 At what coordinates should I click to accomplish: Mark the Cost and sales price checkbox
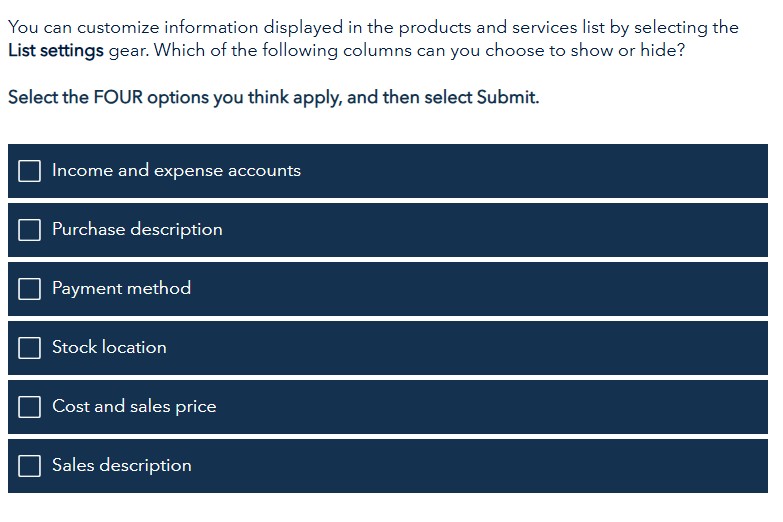pos(29,407)
